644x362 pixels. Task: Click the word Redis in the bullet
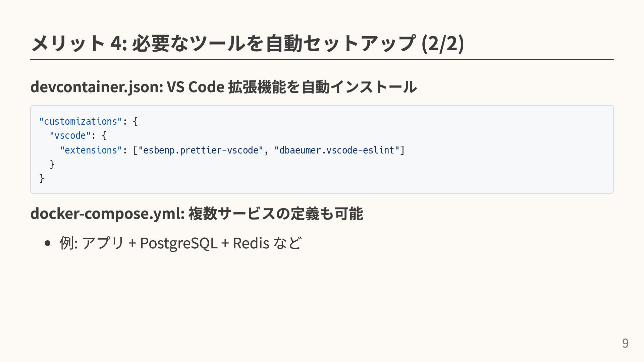tap(251, 243)
